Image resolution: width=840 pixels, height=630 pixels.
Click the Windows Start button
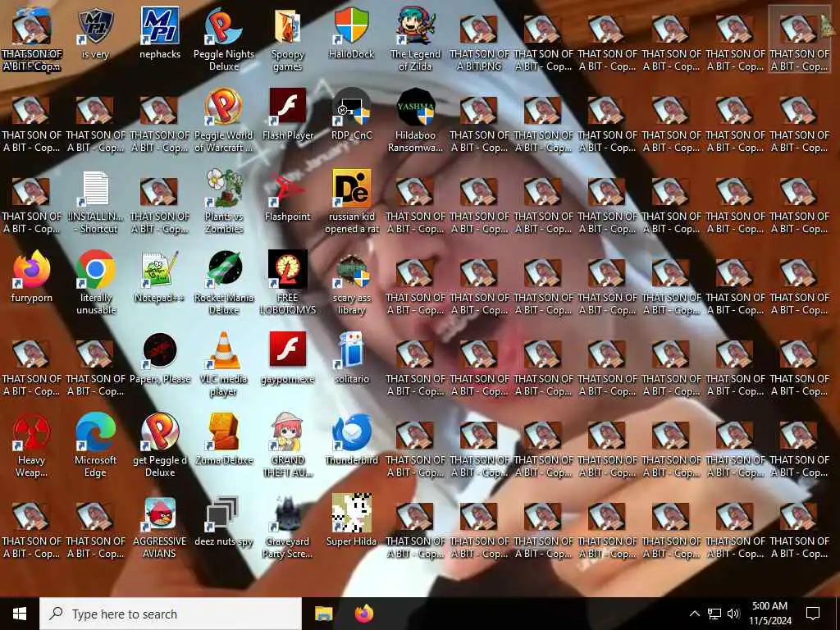pos(20,614)
